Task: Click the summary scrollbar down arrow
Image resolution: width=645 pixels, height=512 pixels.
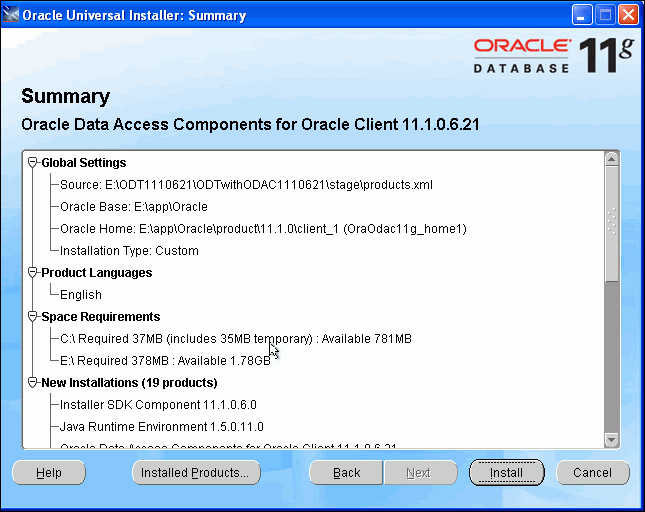Action: click(x=611, y=439)
